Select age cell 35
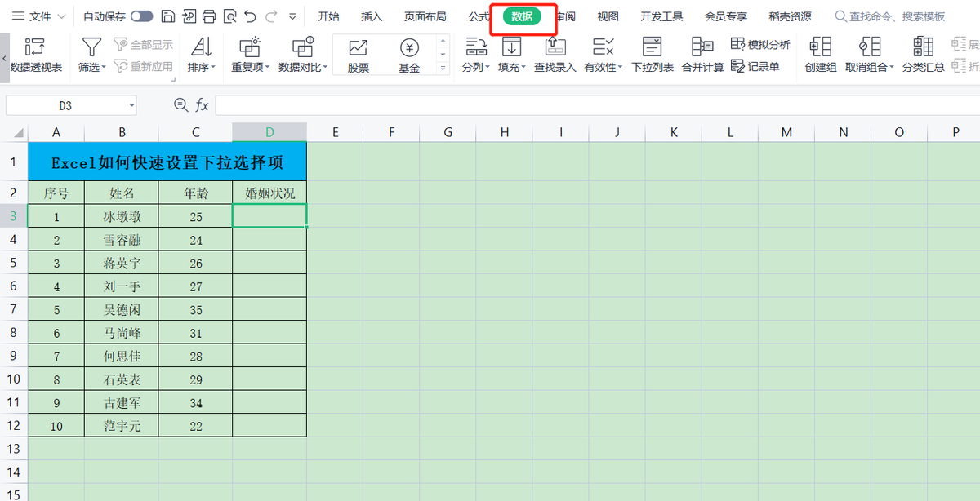Screen dimensions: 980x501 tap(195, 309)
